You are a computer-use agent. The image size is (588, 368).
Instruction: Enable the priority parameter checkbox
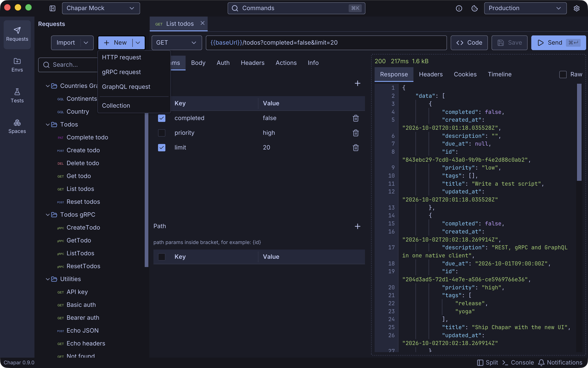(162, 133)
